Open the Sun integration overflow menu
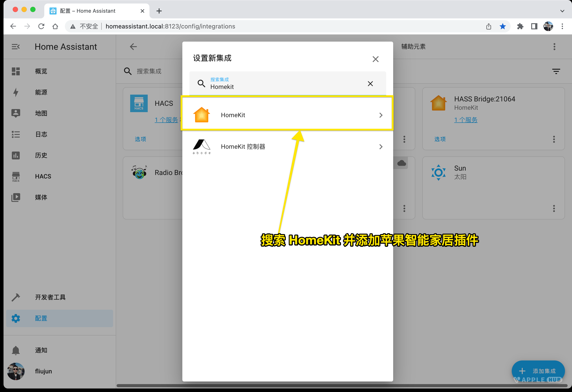Screen dimensions: 572x392 554,208
